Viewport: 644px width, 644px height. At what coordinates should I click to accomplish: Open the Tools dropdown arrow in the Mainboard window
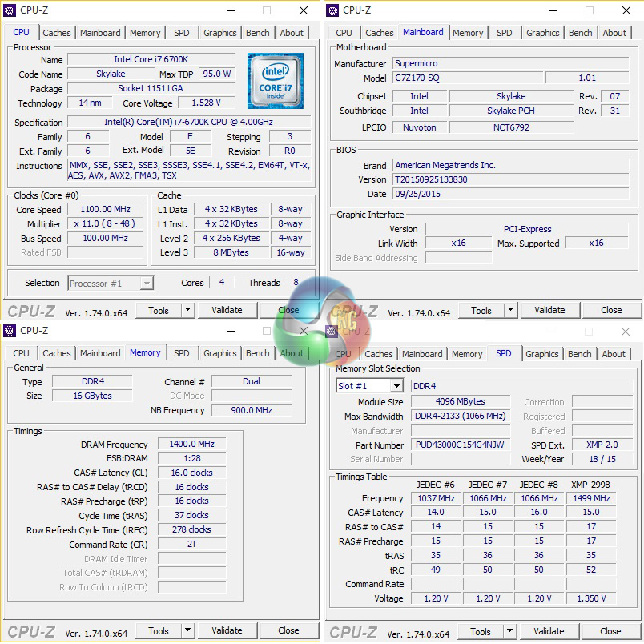click(x=510, y=311)
